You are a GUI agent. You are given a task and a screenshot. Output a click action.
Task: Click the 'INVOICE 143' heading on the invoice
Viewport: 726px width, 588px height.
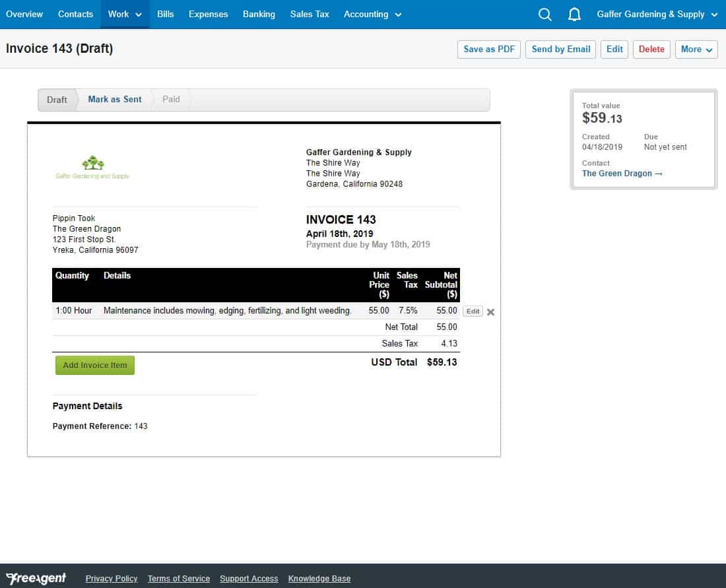point(341,220)
